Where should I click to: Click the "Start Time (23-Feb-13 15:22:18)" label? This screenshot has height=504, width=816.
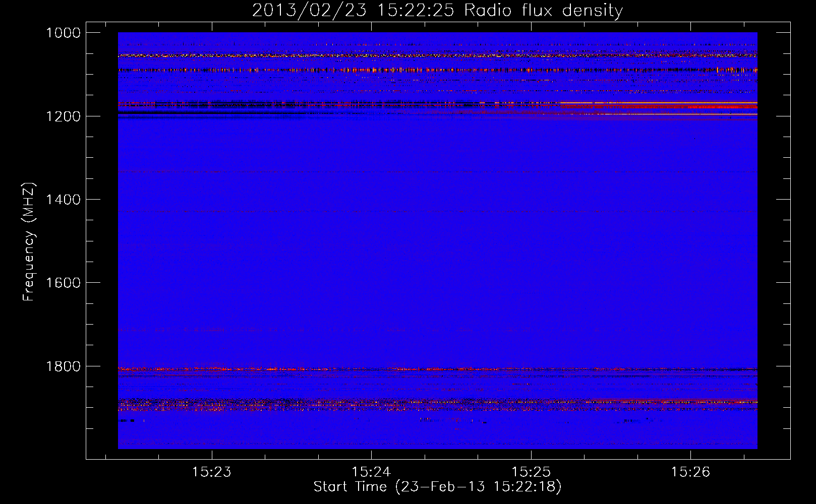(437, 487)
